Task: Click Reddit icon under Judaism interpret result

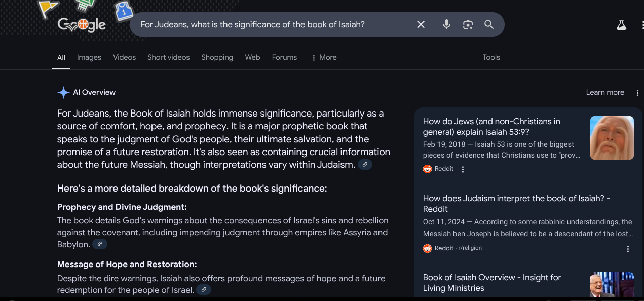Action: [x=427, y=248]
